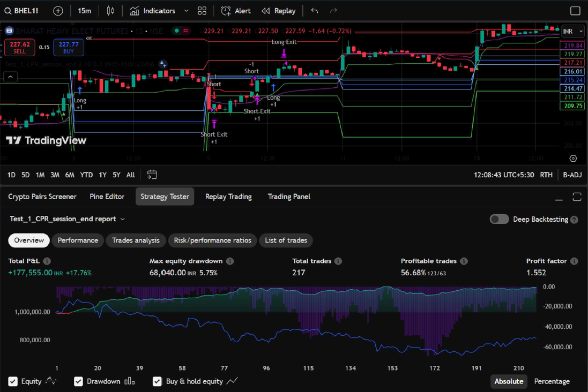Uncheck the Buy & hold equity checkbox

(x=157, y=381)
